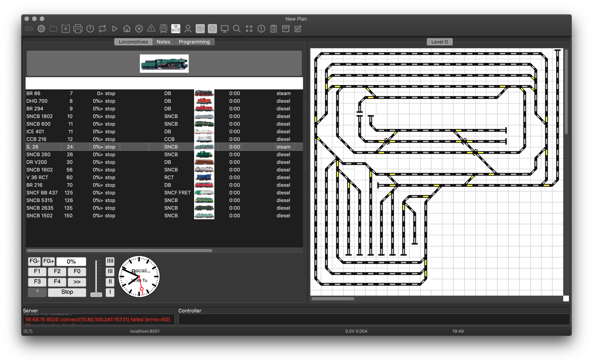593x364 pixels.
Task: Click the ^ expander button beside Stop
Action: (37, 292)
